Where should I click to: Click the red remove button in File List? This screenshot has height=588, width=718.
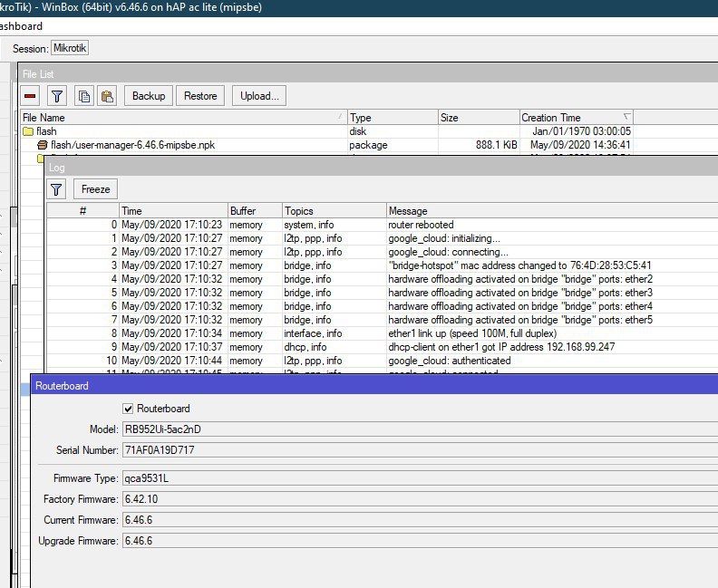(30, 96)
